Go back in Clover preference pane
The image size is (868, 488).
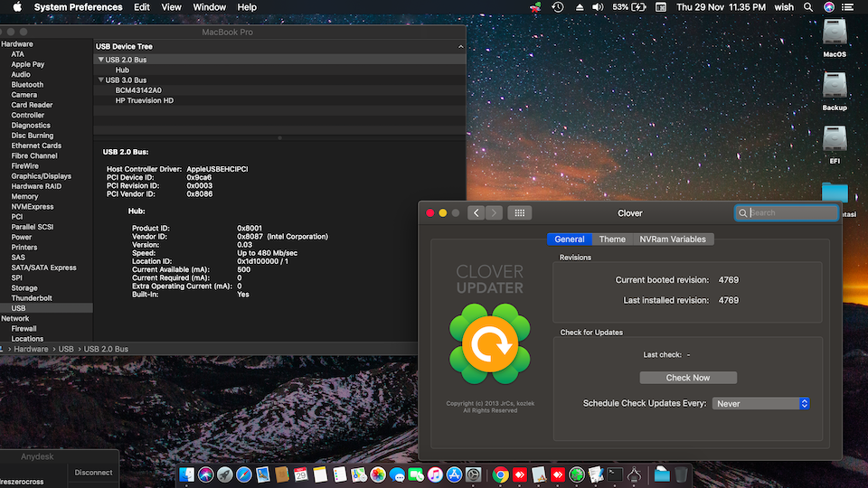(476, 213)
